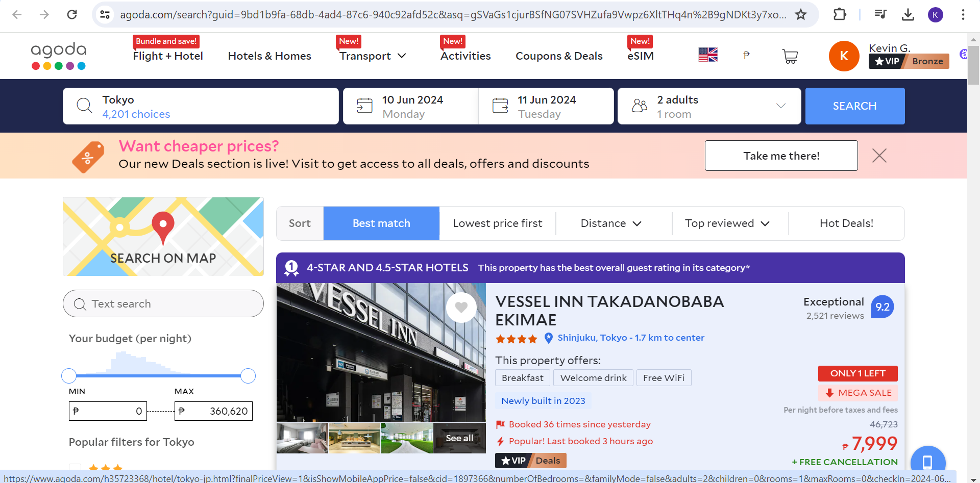This screenshot has height=483, width=980.
Task: Click the search magnifier in destination box
Action: point(84,106)
